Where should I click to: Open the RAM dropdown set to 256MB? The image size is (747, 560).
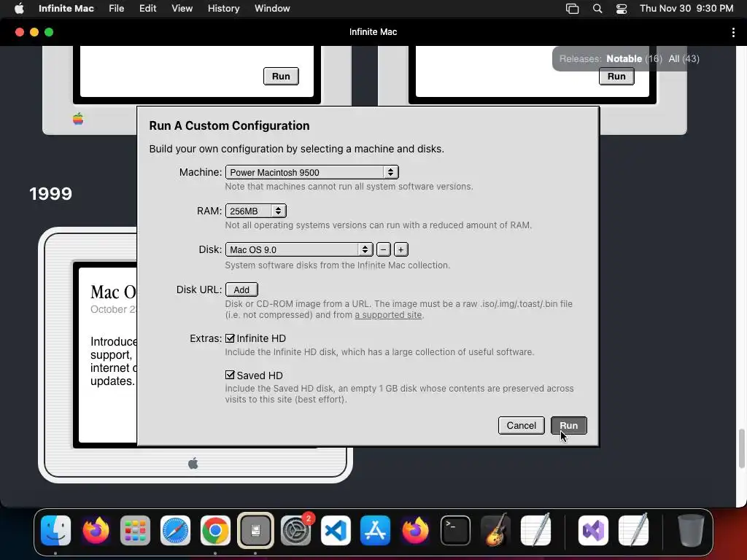click(x=256, y=211)
